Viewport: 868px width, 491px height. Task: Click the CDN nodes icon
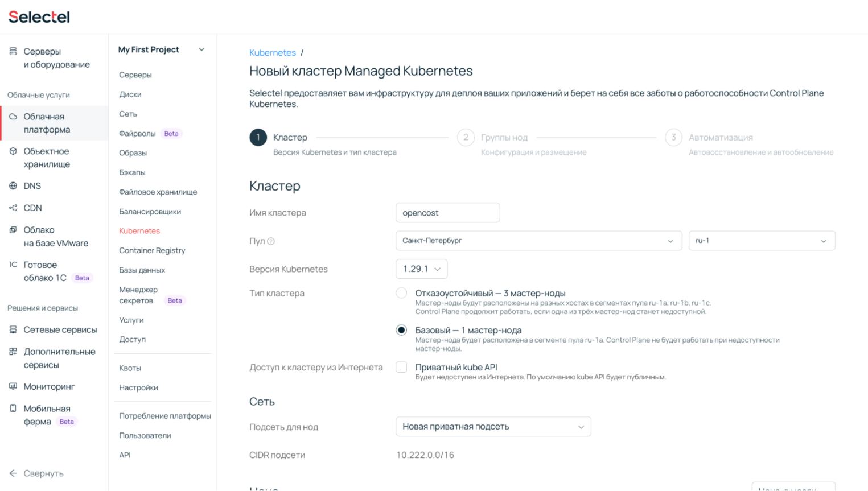[x=13, y=208]
